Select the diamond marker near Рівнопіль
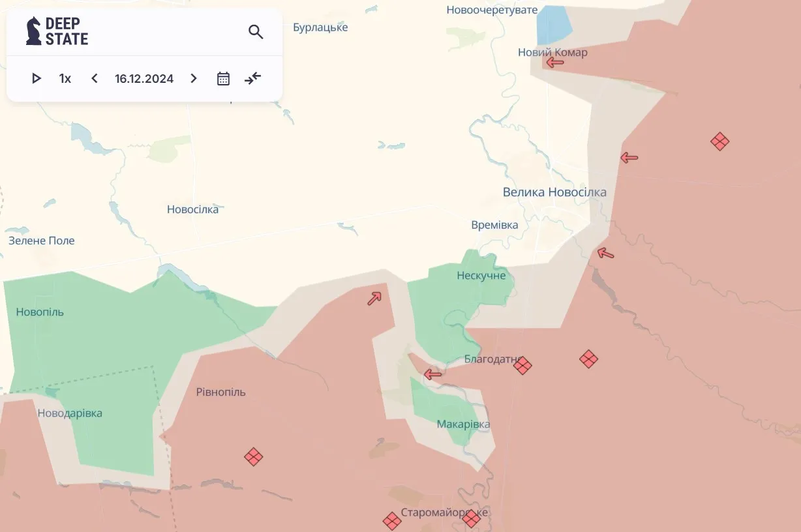801x532 pixels. (254, 458)
